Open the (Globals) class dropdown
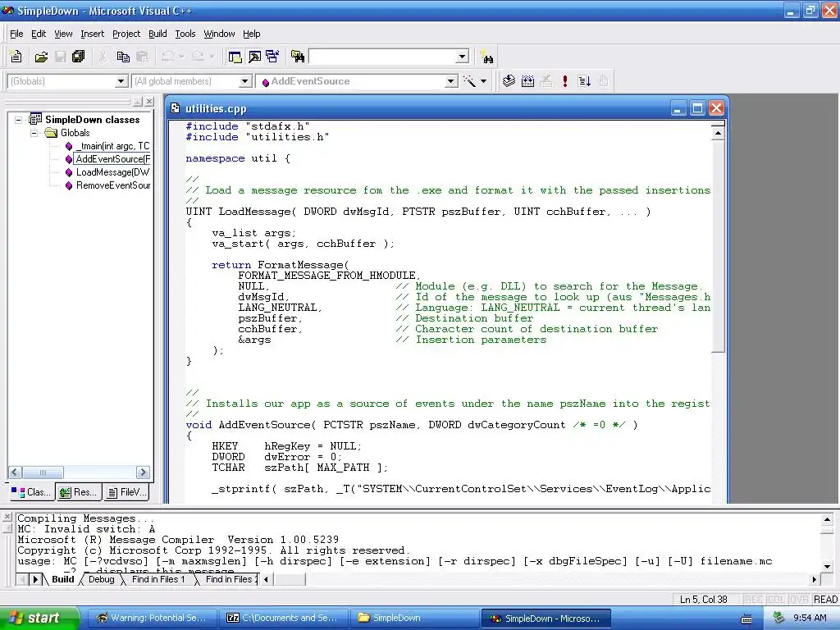840x630 pixels. pos(121,81)
